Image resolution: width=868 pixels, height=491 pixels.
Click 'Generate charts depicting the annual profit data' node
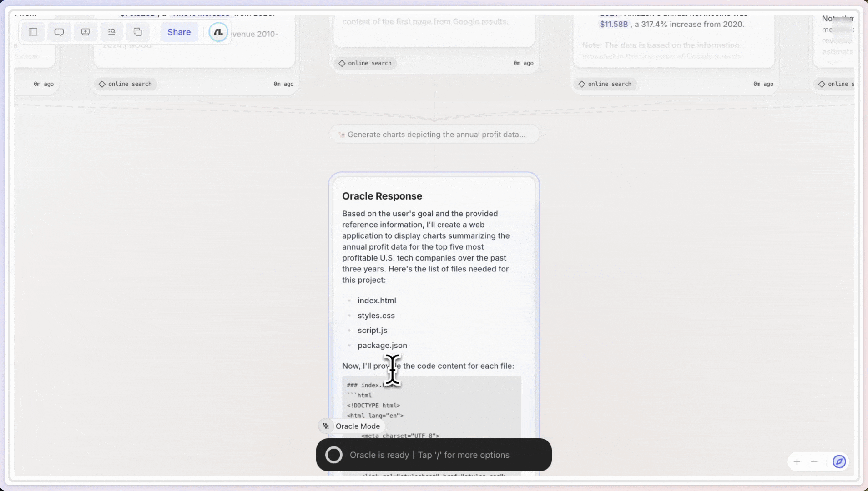tap(434, 135)
